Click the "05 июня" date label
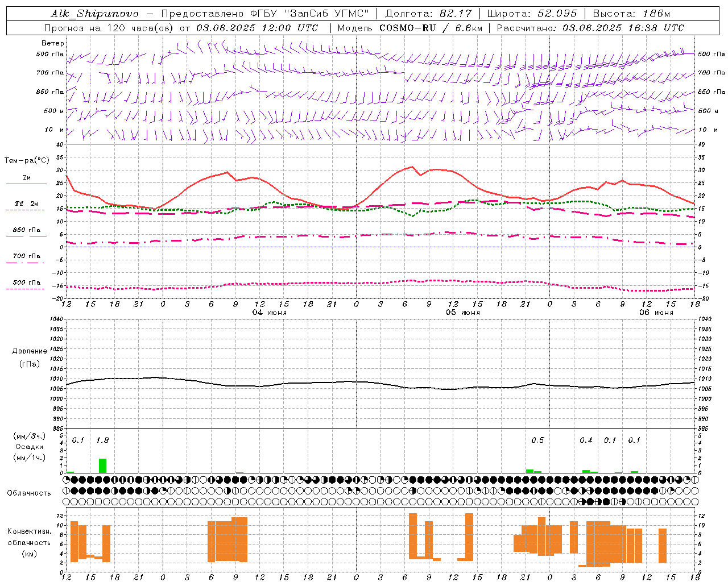The height and width of the screenshot is (582, 728). click(463, 313)
